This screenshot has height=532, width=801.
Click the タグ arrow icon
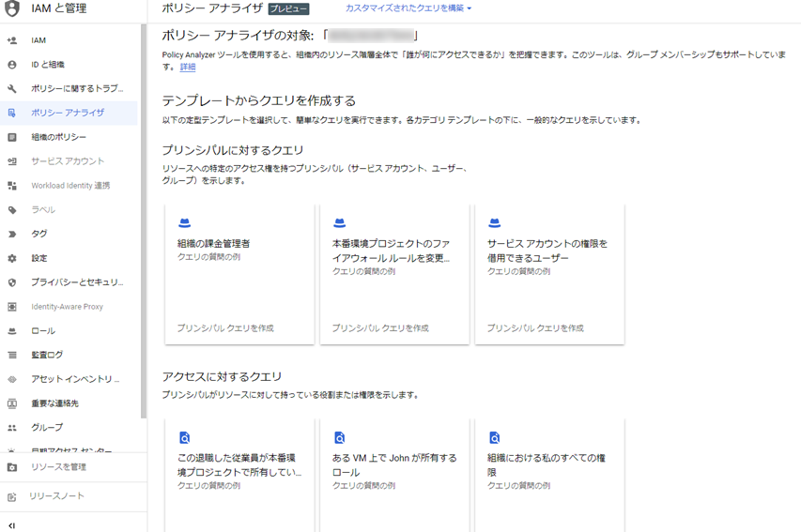[x=12, y=234]
